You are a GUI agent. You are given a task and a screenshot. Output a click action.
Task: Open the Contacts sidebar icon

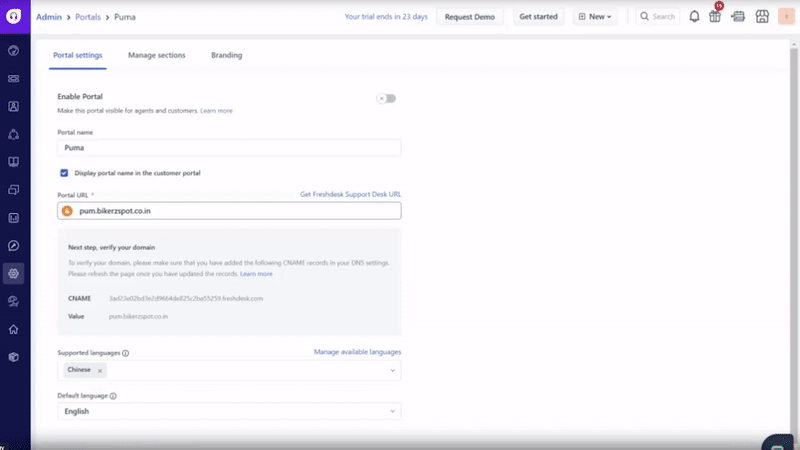coord(14,106)
